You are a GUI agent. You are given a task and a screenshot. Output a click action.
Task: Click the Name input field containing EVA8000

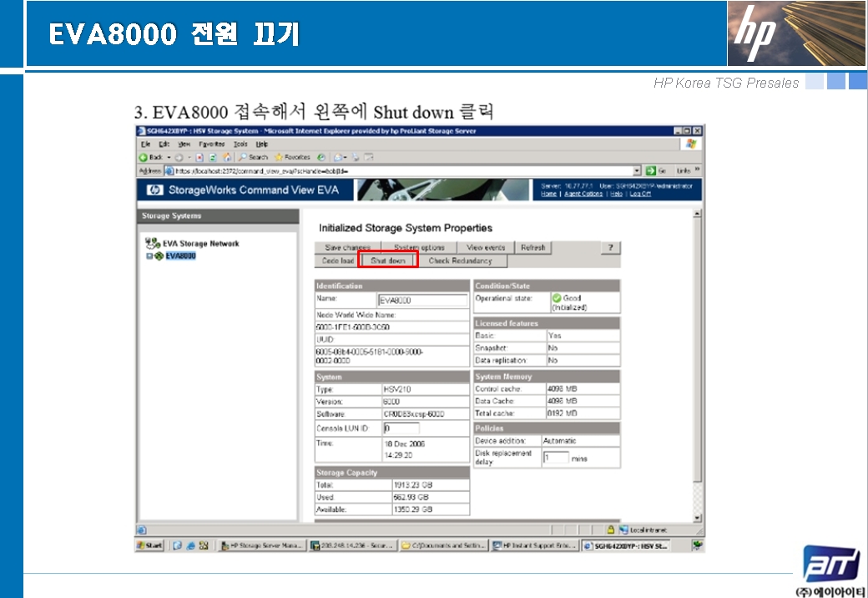423,300
